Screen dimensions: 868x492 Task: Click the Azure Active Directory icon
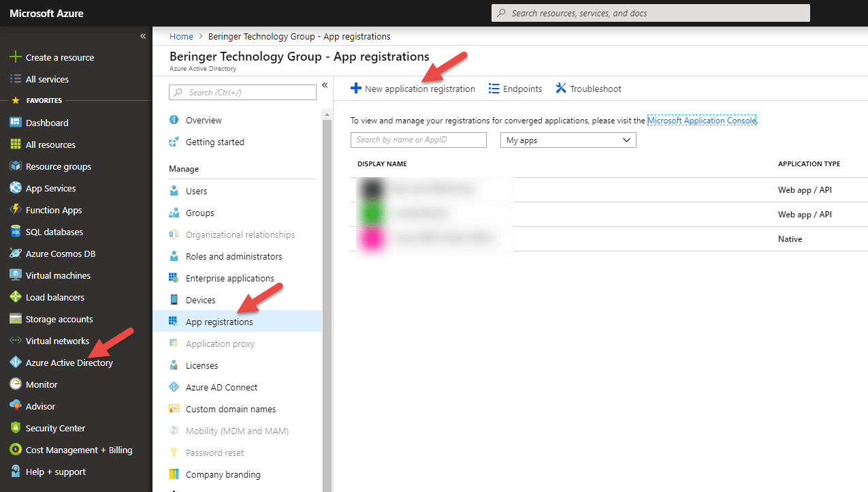tap(16, 363)
